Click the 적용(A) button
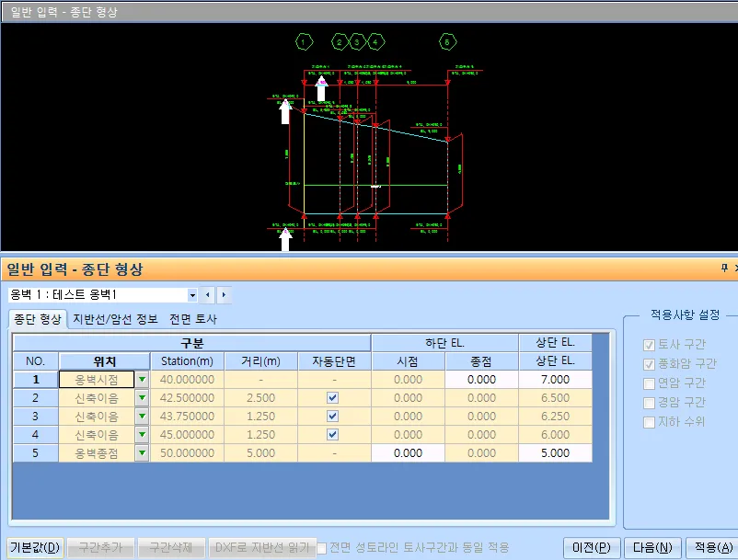 [712, 548]
